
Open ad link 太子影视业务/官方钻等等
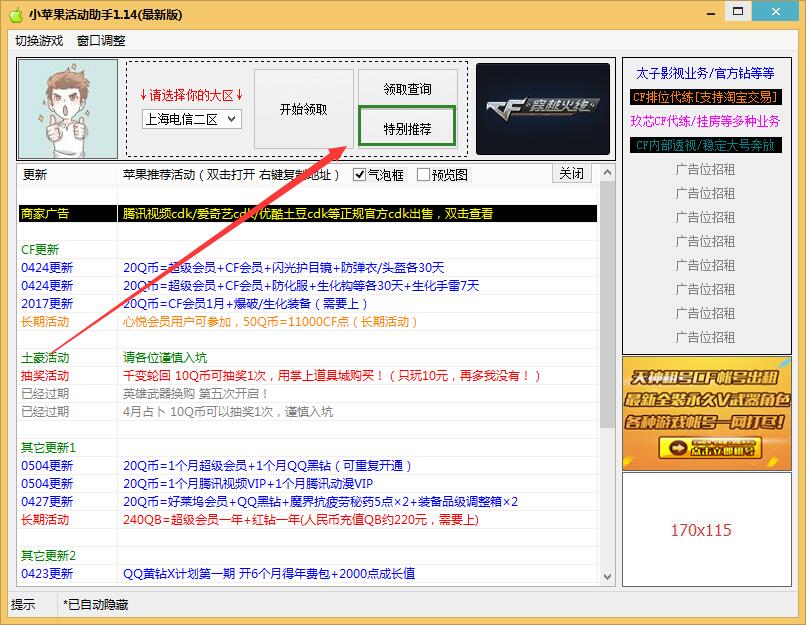pos(705,73)
